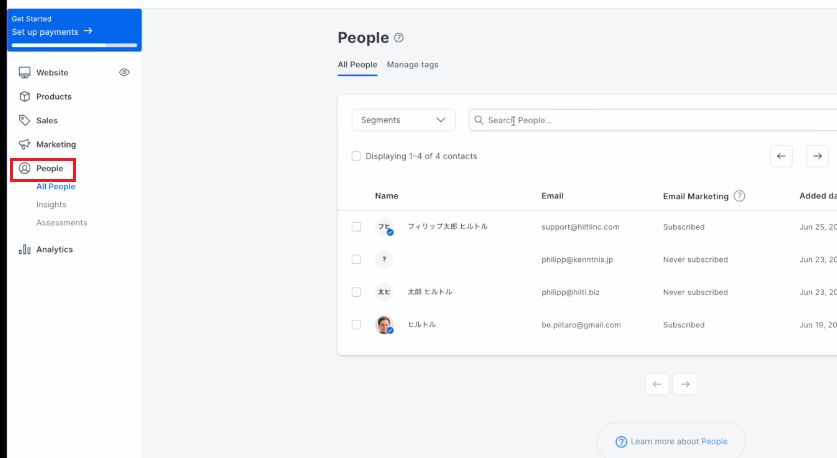Screen dimensions: 837x458
Task: Click email philipp@hiltl.biz
Action: [570, 292]
